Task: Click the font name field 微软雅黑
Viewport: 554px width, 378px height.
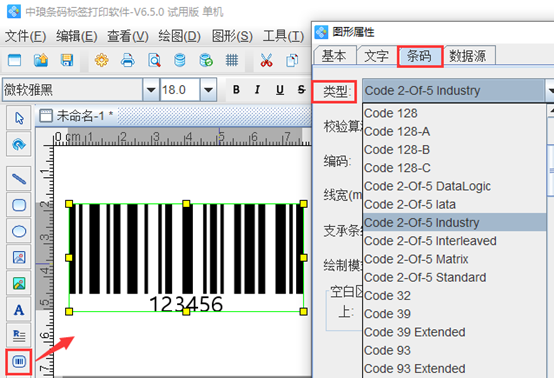Action: [x=72, y=90]
